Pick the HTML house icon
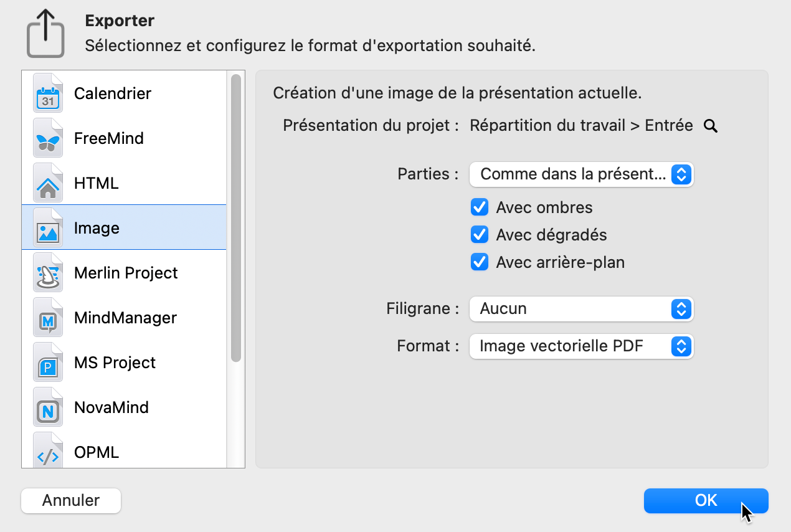The height and width of the screenshot is (532, 791). coord(48,184)
